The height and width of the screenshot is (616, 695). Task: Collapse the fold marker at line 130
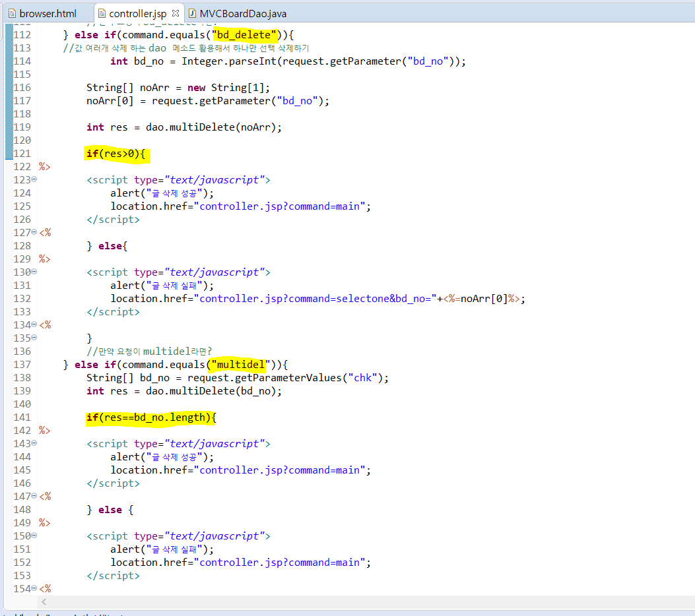tap(34, 272)
